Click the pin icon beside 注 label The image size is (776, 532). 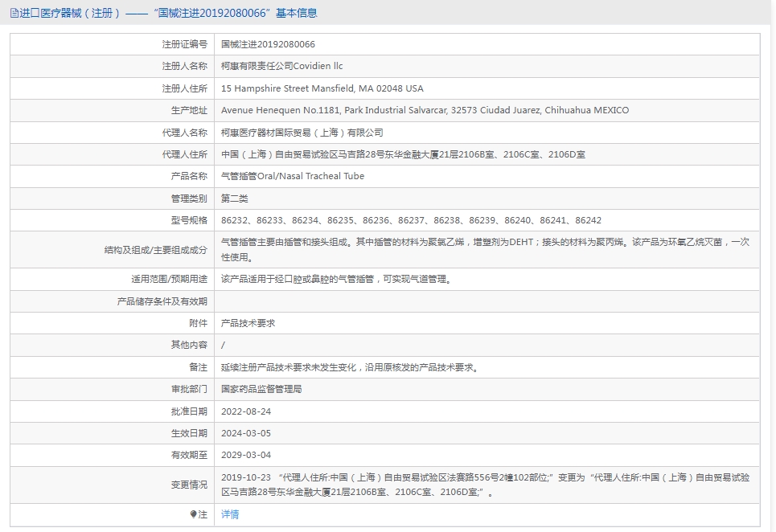pyautogui.click(x=193, y=514)
